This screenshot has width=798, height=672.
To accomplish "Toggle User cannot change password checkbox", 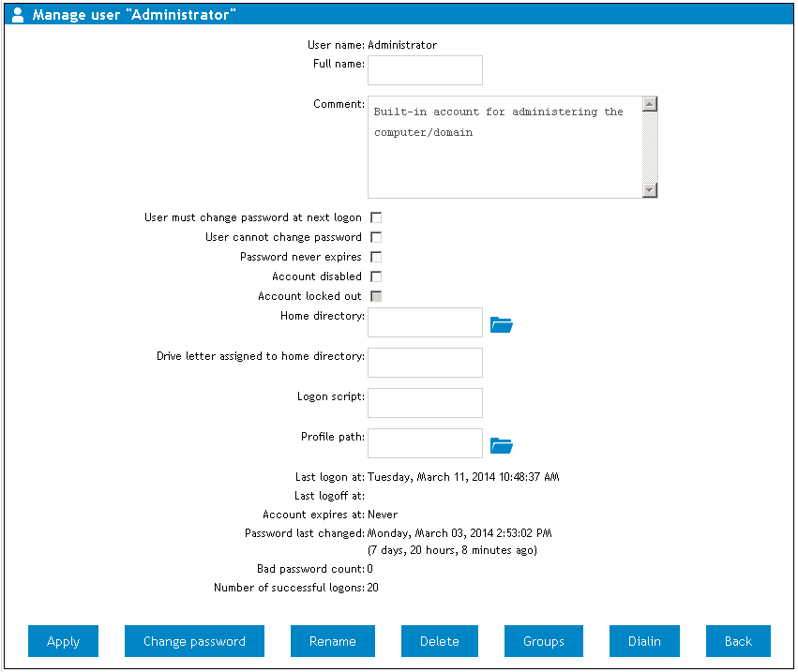I will tap(376, 237).
